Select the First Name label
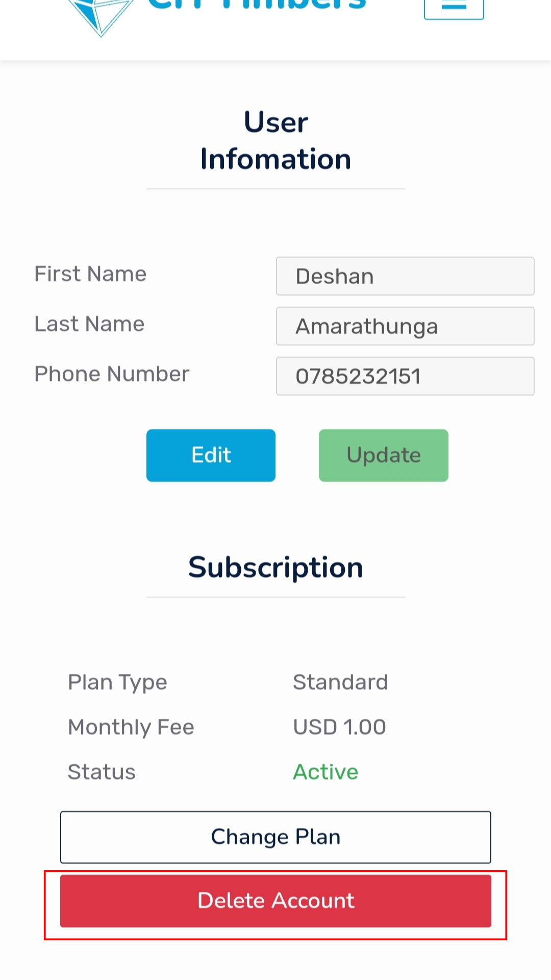551x980 pixels. tap(90, 274)
